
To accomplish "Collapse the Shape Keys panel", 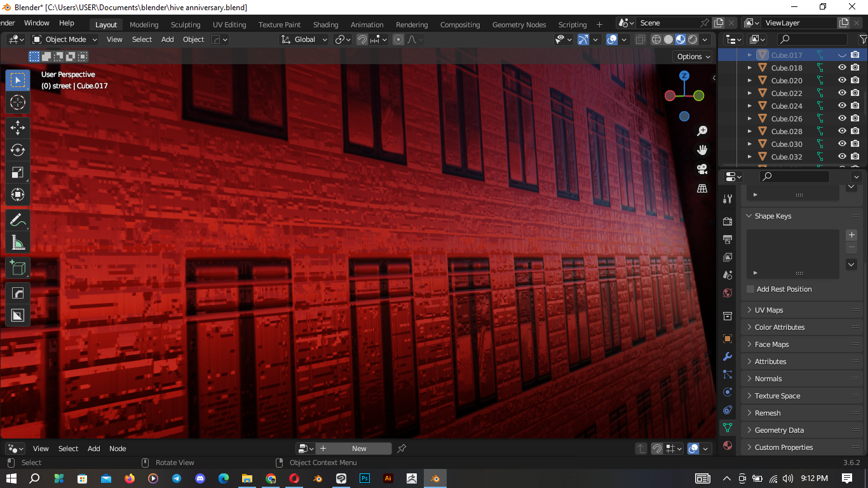I will coord(773,216).
